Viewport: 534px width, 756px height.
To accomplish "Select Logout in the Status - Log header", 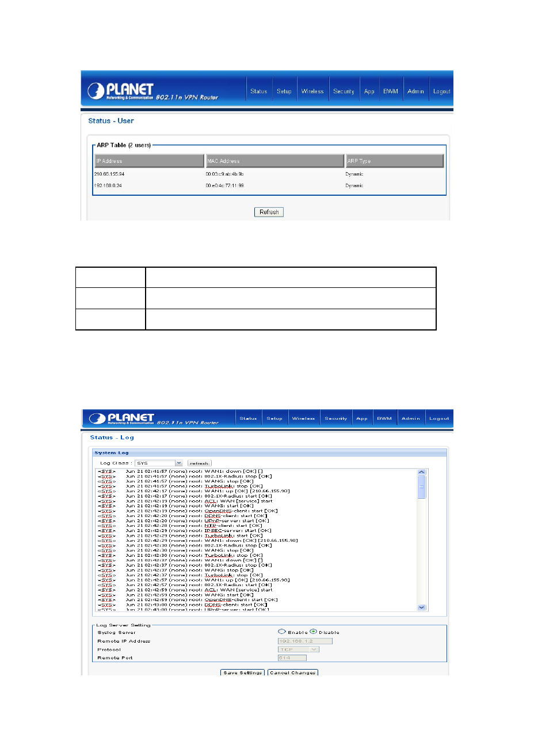I will coord(439,419).
